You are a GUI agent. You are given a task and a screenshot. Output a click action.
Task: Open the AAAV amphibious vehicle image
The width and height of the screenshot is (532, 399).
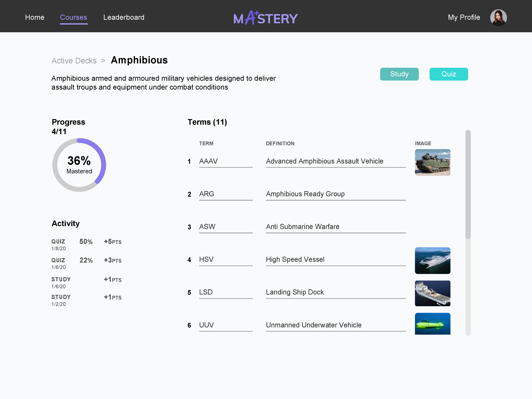click(x=432, y=162)
